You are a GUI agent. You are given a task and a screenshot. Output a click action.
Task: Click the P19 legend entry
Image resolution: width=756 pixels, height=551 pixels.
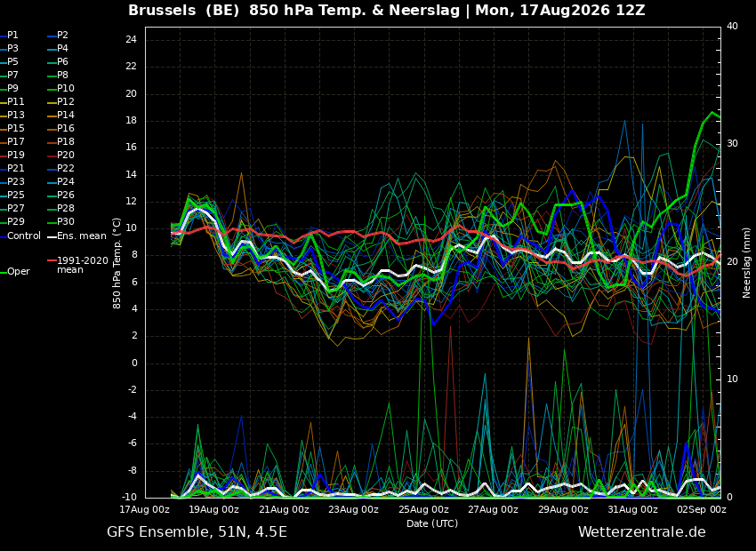click(x=12, y=156)
